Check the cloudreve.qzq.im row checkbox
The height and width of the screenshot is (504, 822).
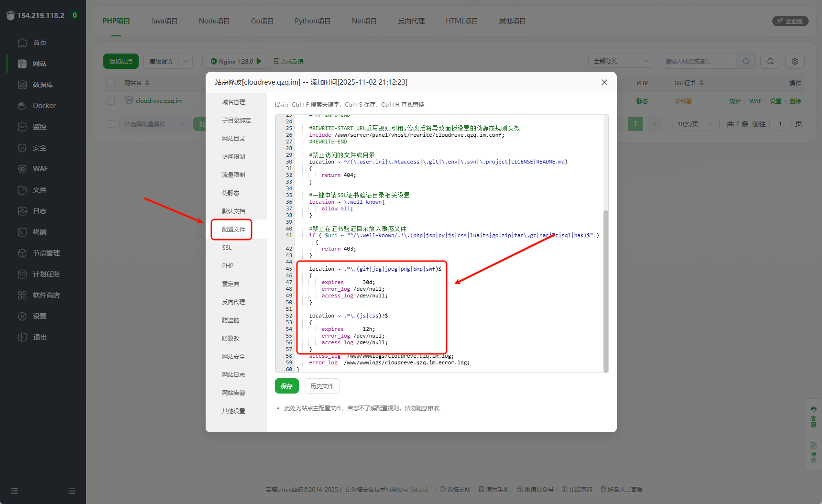pyautogui.click(x=111, y=101)
